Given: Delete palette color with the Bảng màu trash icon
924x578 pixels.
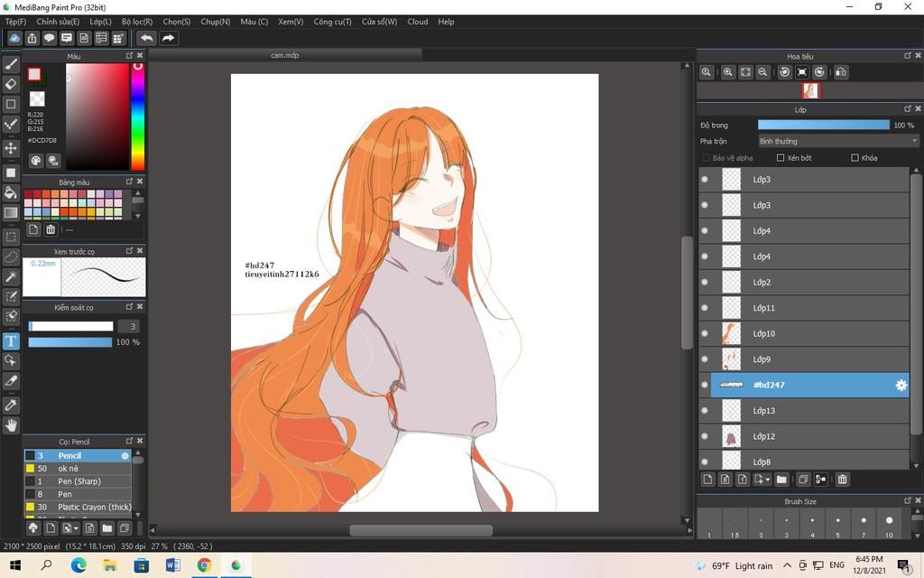Looking at the screenshot, I should tap(51, 229).
